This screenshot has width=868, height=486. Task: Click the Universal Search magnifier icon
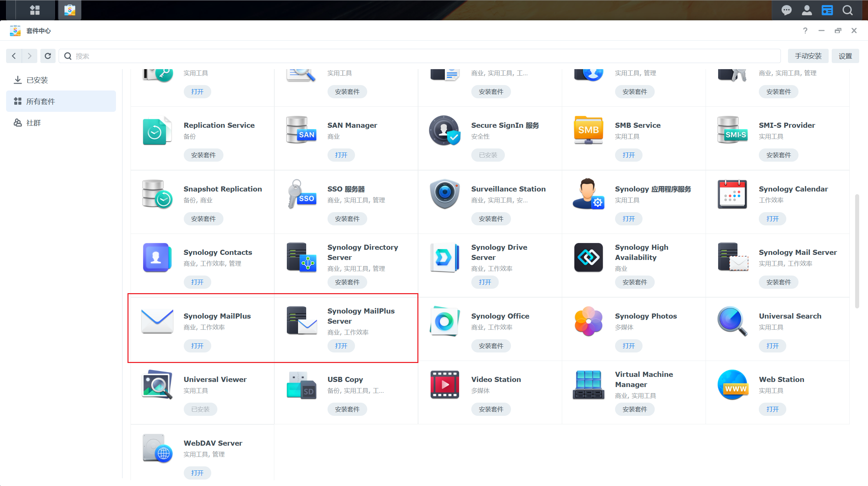click(x=732, y=321)
